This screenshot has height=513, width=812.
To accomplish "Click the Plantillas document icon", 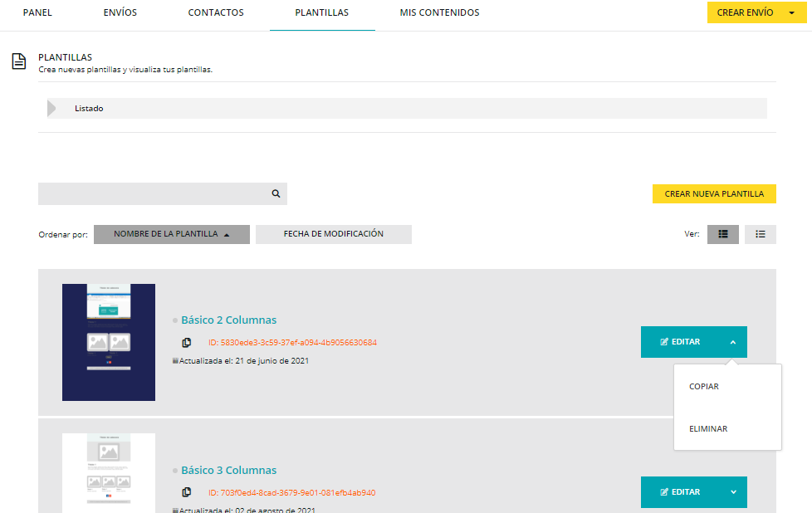I will tap(18, 62).
